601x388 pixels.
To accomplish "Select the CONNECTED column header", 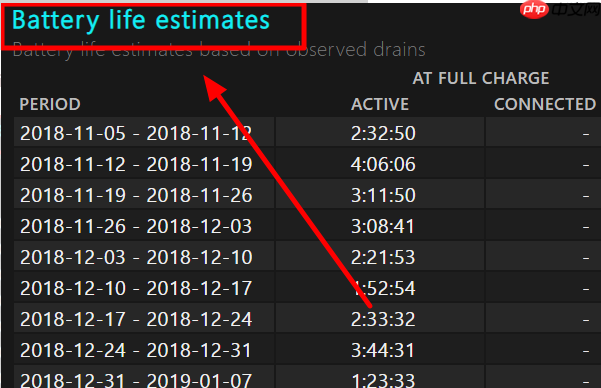I will tap(545, 104).
